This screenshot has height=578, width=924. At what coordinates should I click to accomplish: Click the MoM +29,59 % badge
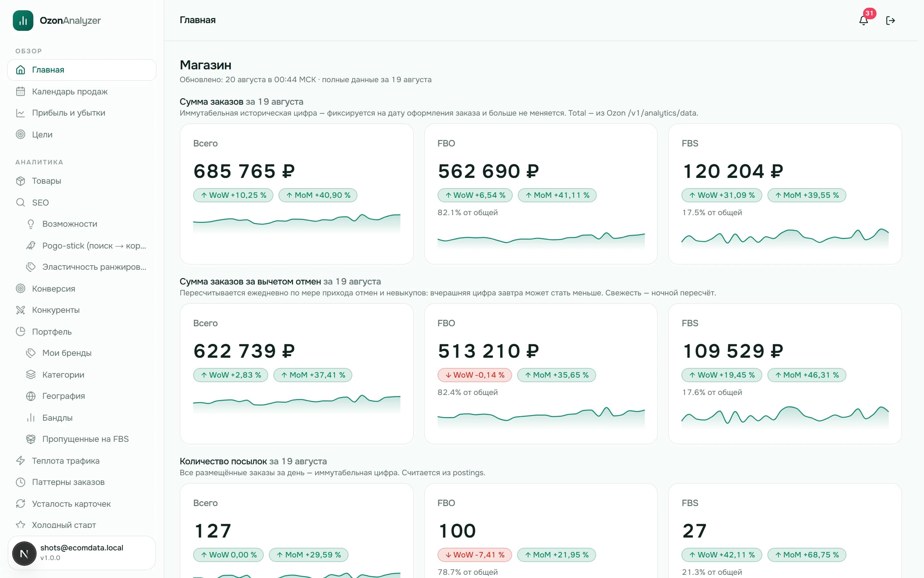pos(309,555)
